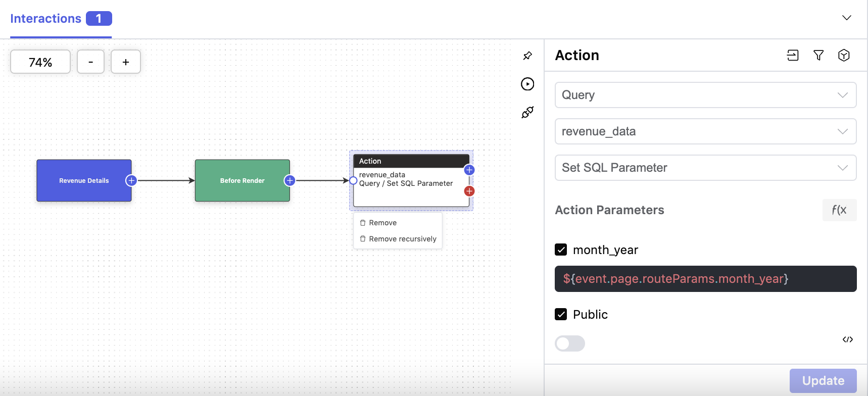Open the Query action type dropdown

705,95
